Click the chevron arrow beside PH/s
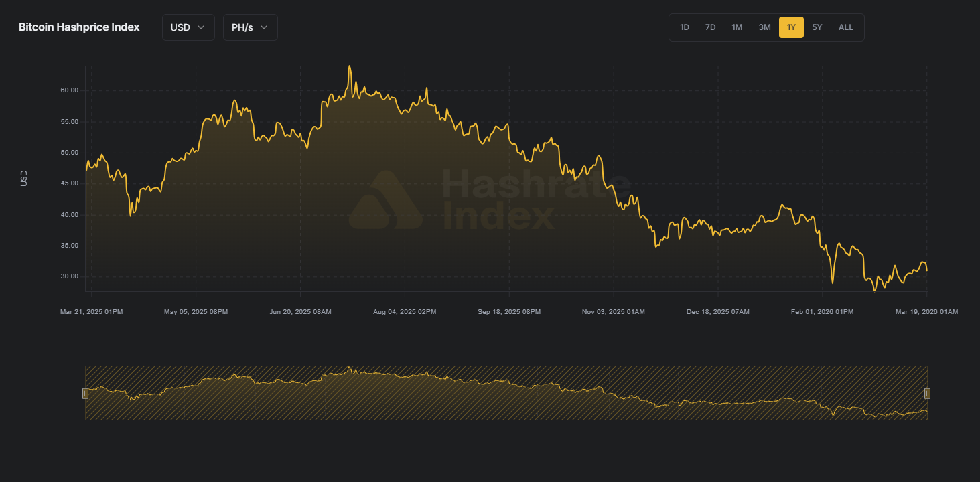 [x=264, y=27]
